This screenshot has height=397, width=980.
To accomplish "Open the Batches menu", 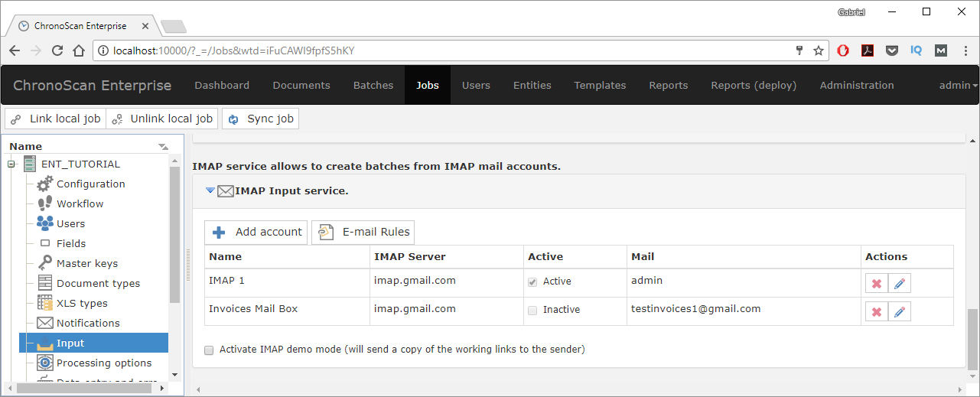I will pyautogui.click(x=373, y=85).
